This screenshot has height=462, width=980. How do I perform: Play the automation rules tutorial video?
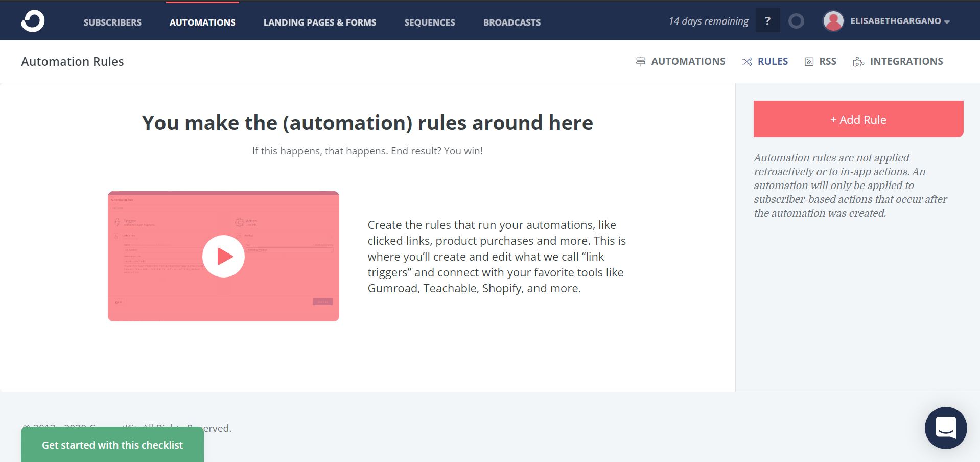(223, 256)
